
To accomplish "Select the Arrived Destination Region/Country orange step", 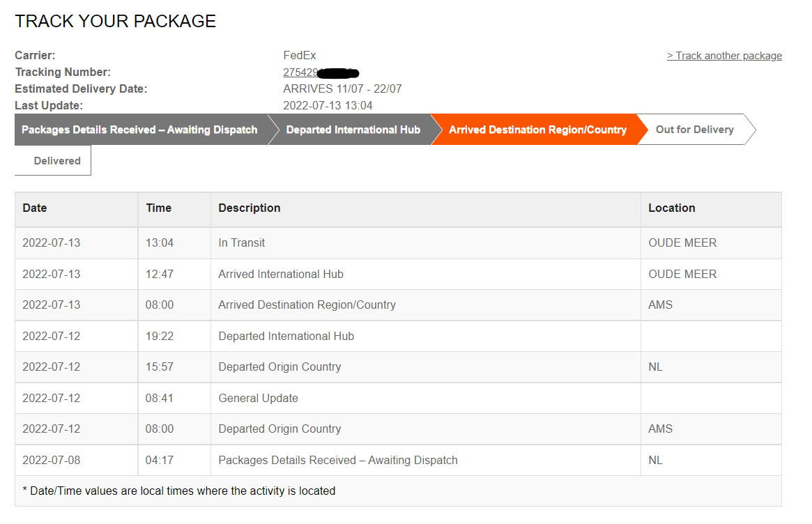I will tap(537, 130).
